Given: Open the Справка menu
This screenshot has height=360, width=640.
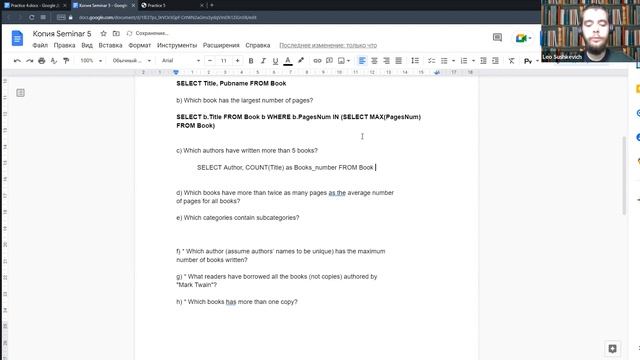Looking at the screenshot, I should click(x=258, y=45).
